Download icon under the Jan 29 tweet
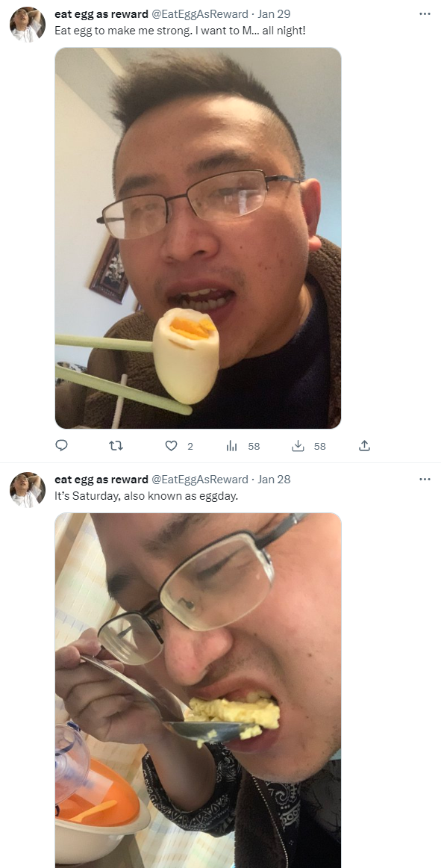The image size is (441, 868). pyautogui.click(x=308, y=446)
